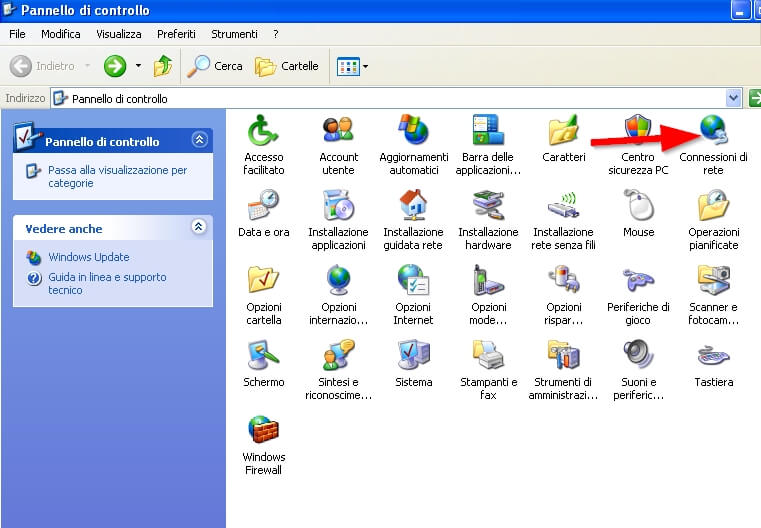Expand the address bar dropdown
761x528 pixels.
tap(734, 99)
